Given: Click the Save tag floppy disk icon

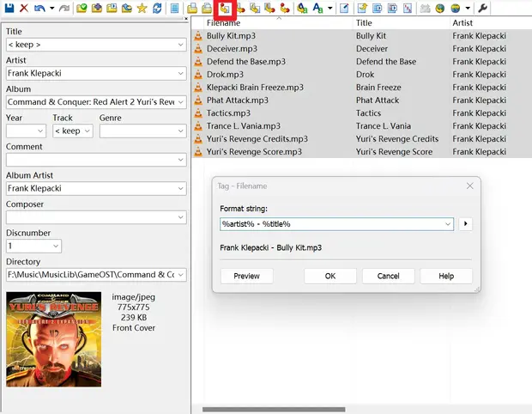Looking at the screenshot, I should pyautogui.click(x=8, y=8).
